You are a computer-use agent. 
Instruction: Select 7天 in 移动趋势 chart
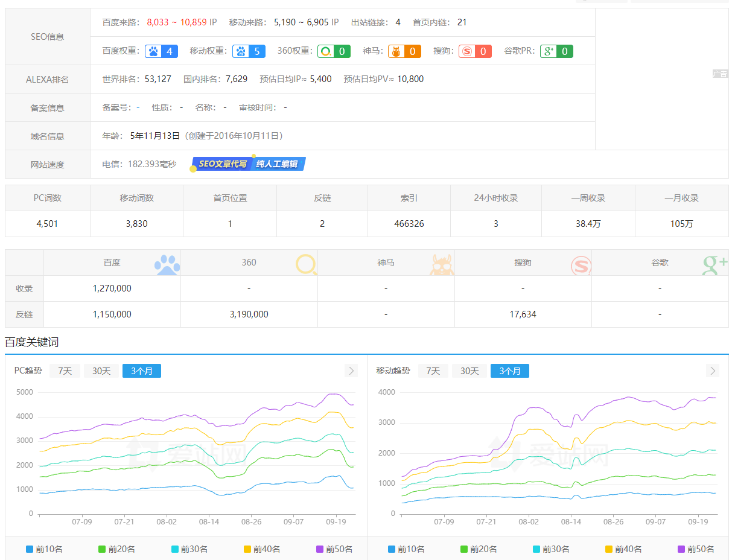[x=433, y=371]
